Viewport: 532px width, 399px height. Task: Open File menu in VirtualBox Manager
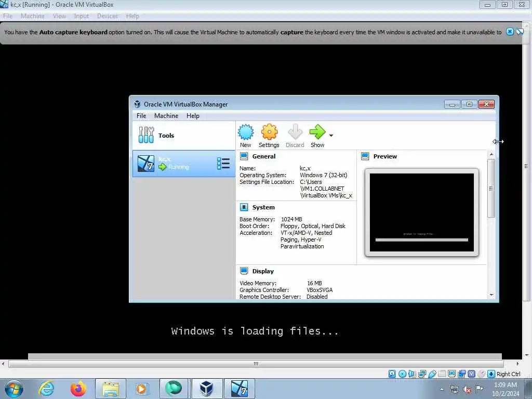coord(141,116)
